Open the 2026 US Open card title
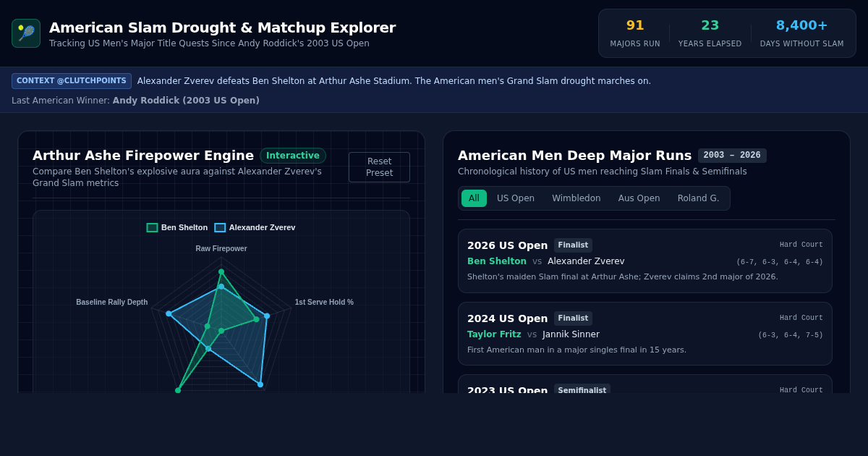The width and height of the screenshot is (868, 456). point(507,245)
